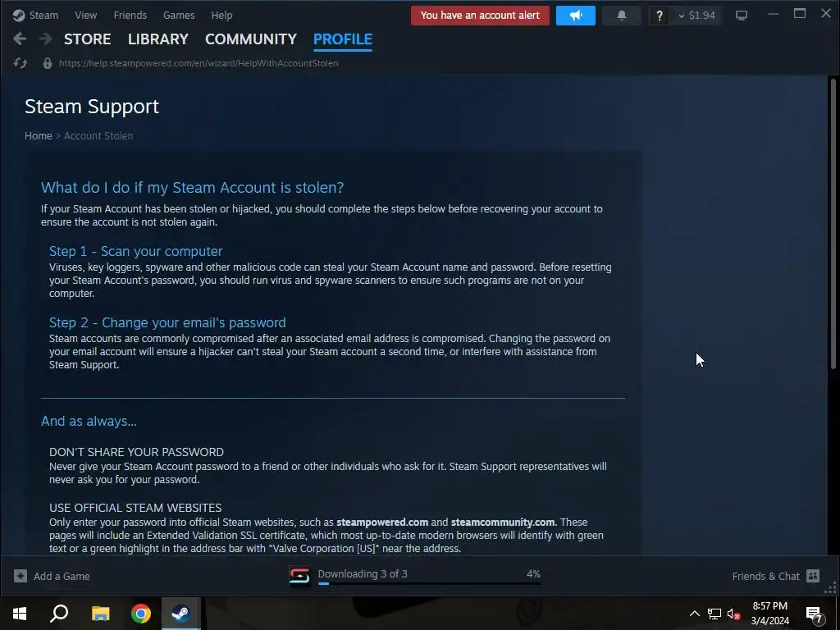Open Windows search magnifier
Screen dimensions: 840x630
pyautogui.click(x=59, y=614)
